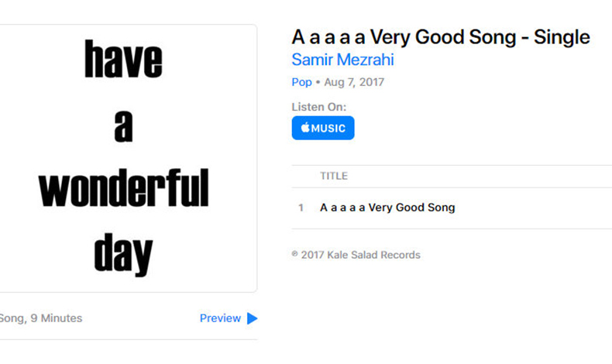The image size is (612, 364).
Task: Click the album heading ending in Single
Action: pyautogui.click(x=441, y=37)
